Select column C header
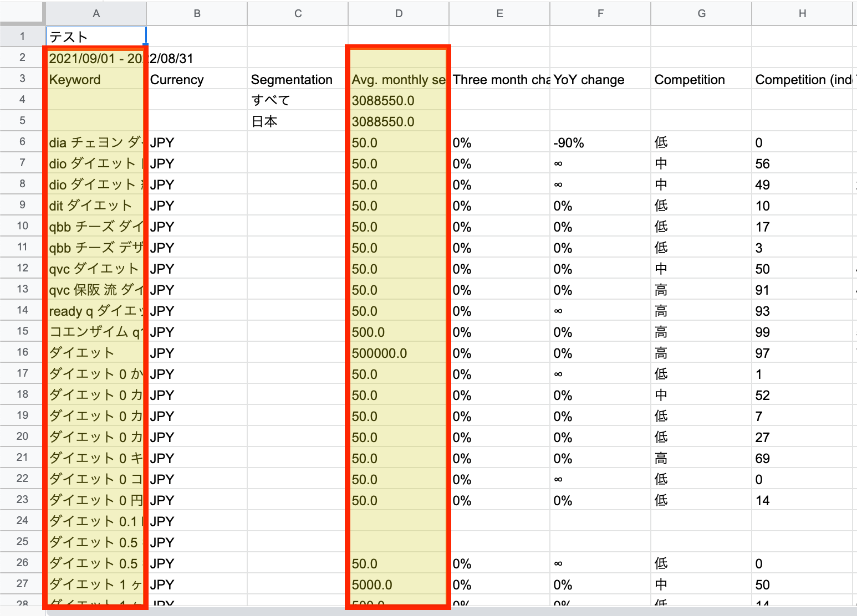The height and width of the screenshot is (616, 857). (x=298, y=13)
